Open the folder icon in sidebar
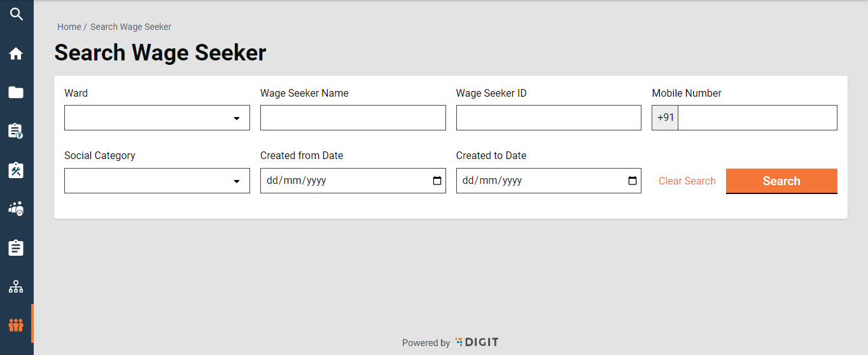Viewport: 868px width, 355px height. pyautogui.click(x=16, y=92)
